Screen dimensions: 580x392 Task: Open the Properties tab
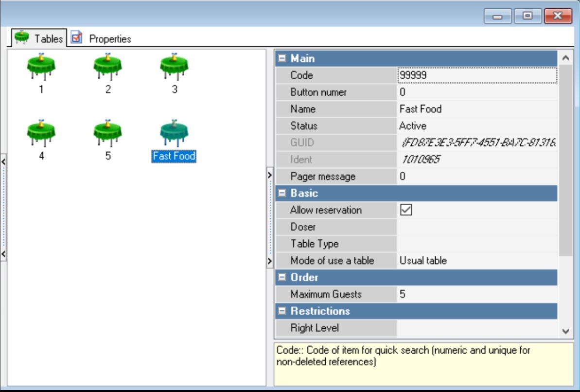101,38
